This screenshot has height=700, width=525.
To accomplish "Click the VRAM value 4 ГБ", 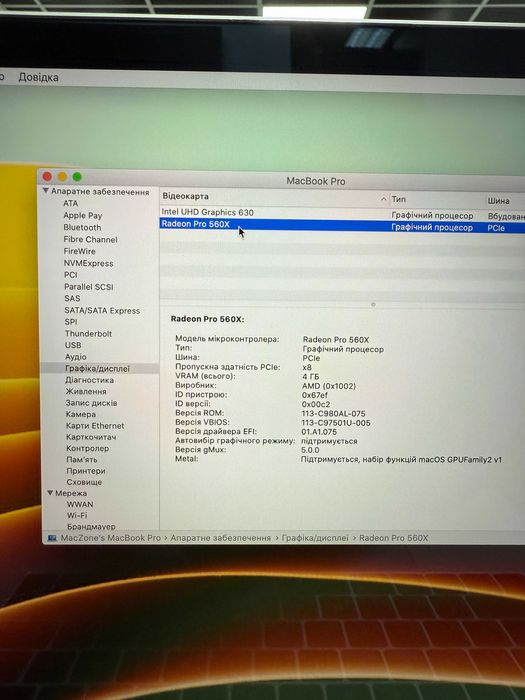I will click(310, 376).
